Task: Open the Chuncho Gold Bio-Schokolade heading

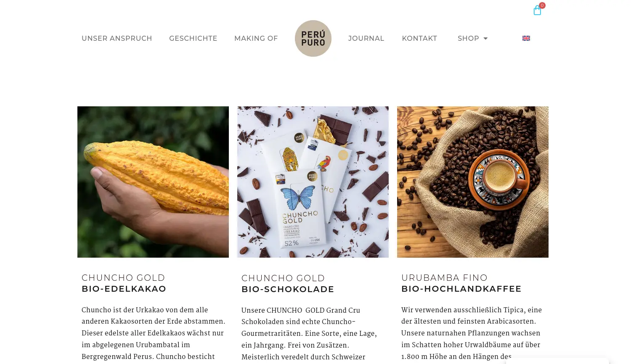Action: [x=288, y=284]
